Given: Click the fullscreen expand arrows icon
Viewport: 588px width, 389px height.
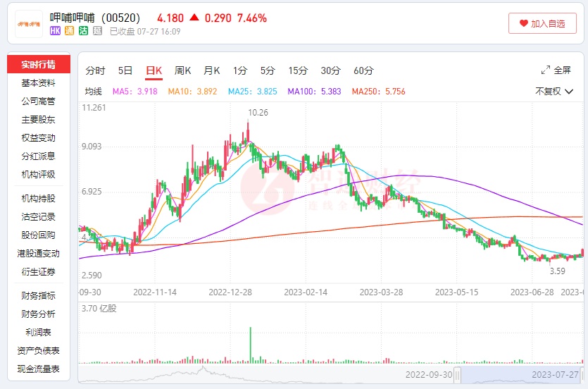Looking at the screenshot, I should tap(546, 70).
